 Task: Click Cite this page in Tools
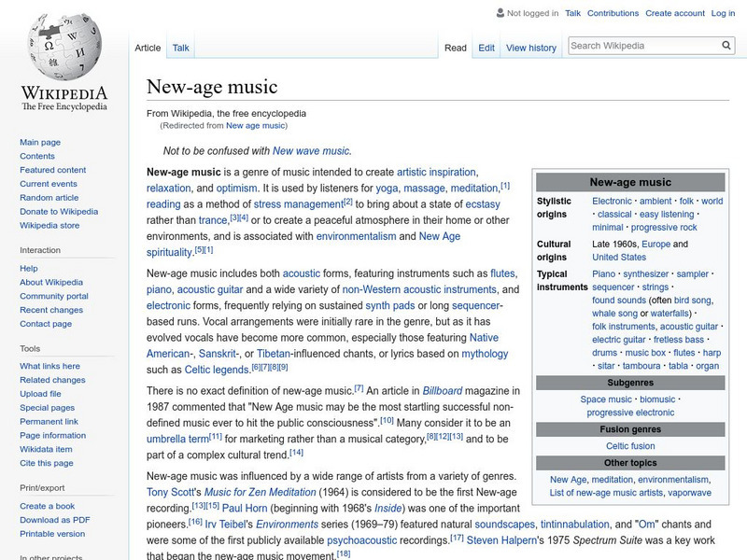[48, 464]
